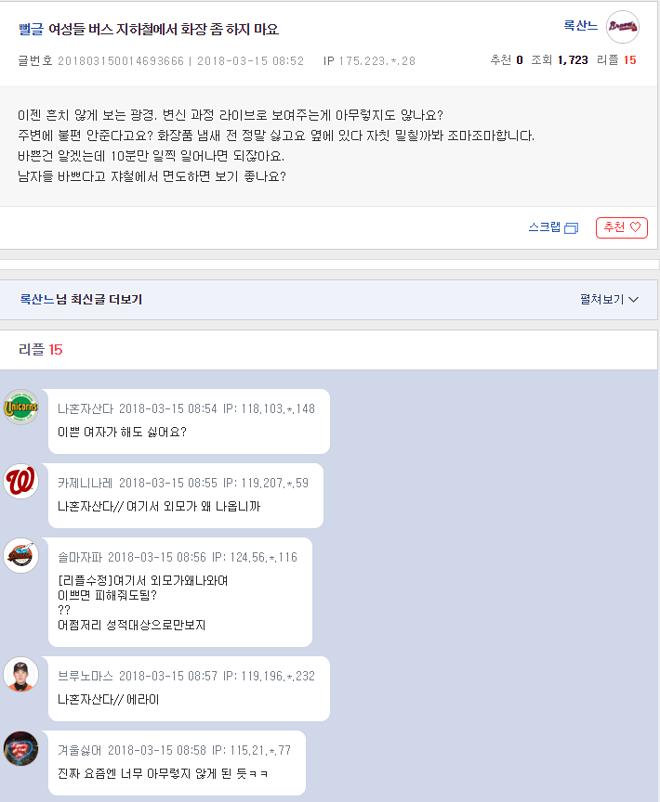
Task: Click commenter name 카제니나레
Action: pyautogui.click(x=85, y=483)
